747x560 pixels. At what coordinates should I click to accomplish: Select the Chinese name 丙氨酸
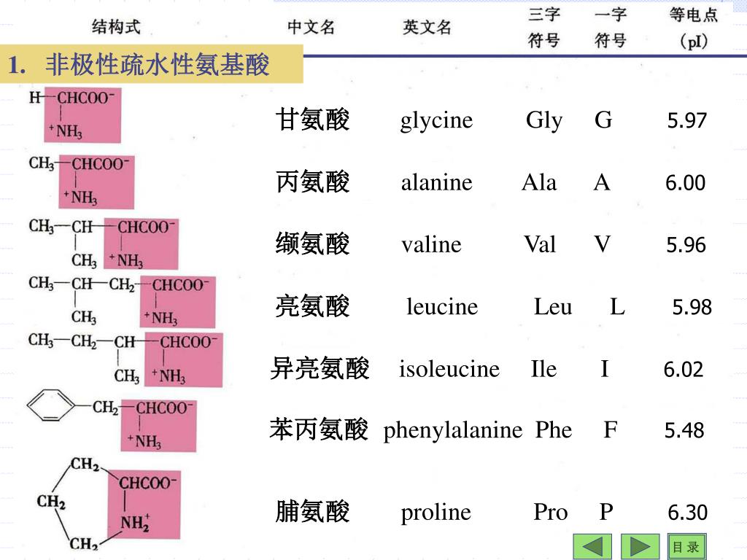[312, 182]
